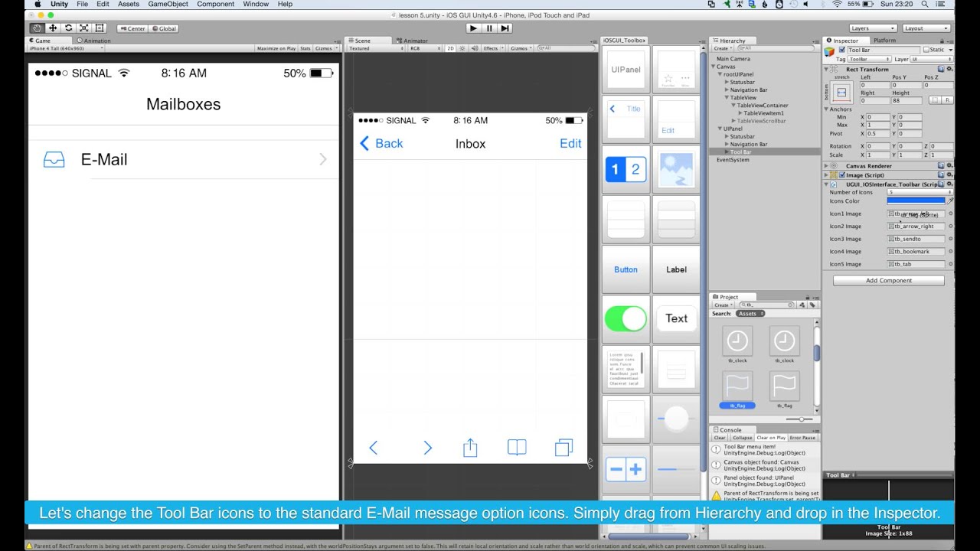Open Rect Transform help book icon
The width and height of the screenshot is (980, 551).
tap(941, 69)
